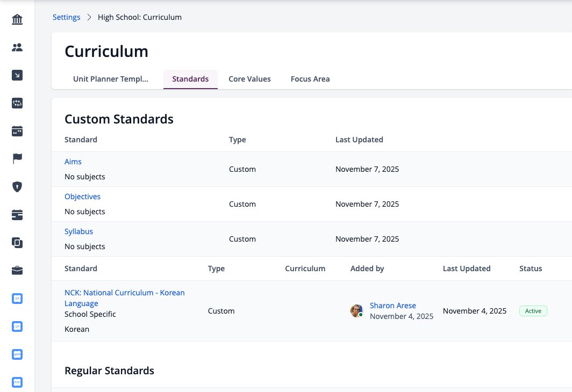Screen dimensions: 572x392
Task: Open the stacked squares copy icon
Action: click(x=17, y=243)
